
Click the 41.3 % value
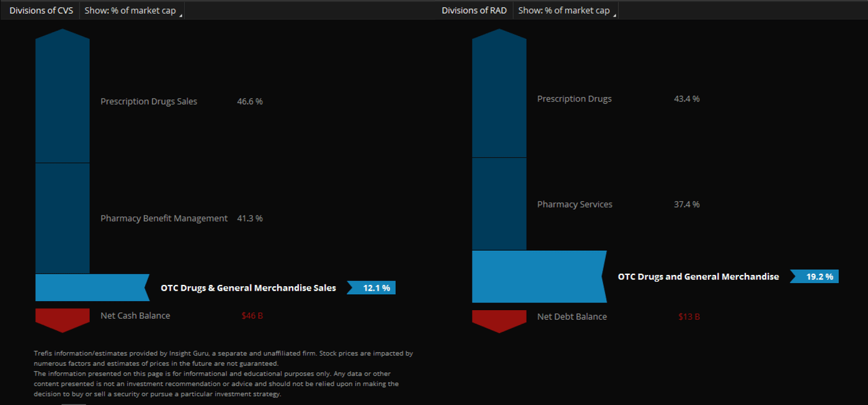point(250,219)
